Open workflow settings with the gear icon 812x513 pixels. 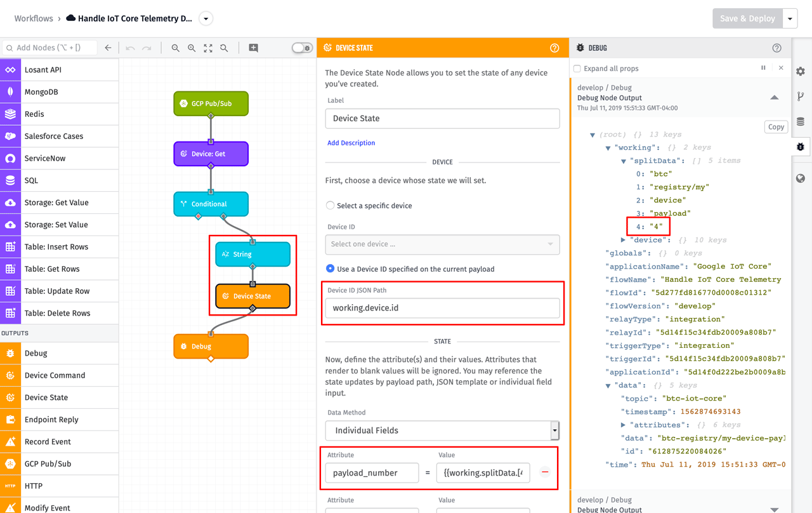pyautogui.click(x=800, y=71)
